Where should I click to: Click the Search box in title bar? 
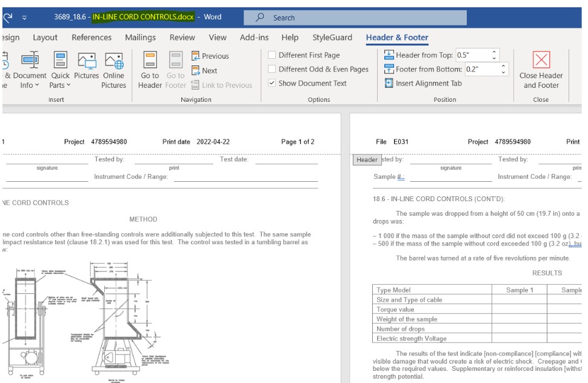(355, 18)
